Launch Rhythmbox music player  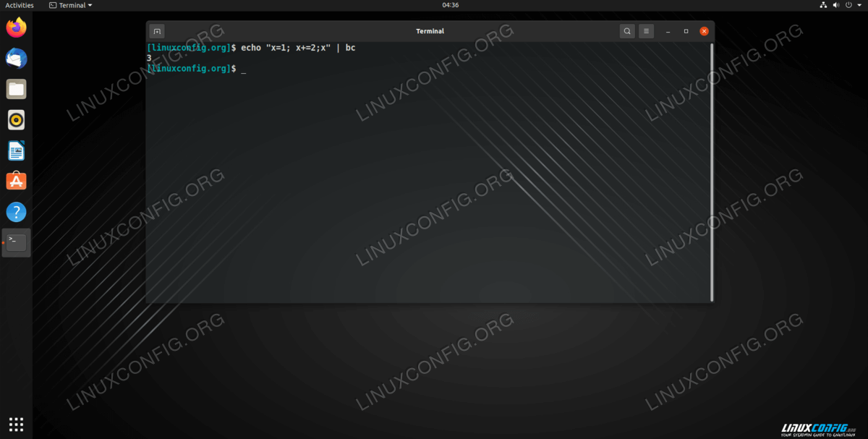pos(16,120)
